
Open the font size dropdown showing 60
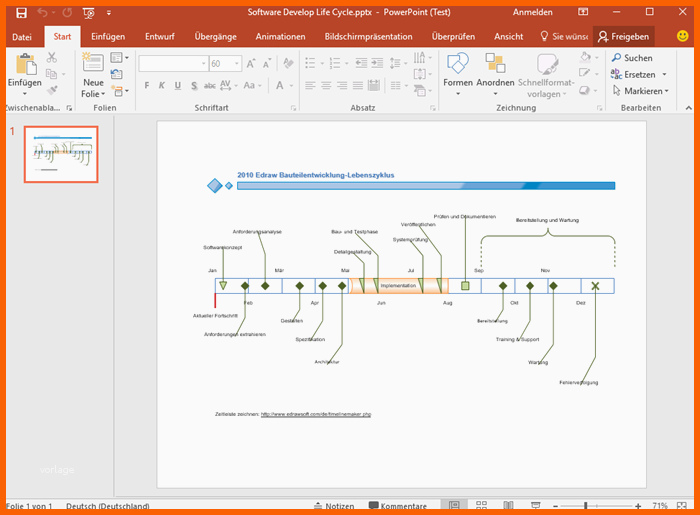point(237,64)
